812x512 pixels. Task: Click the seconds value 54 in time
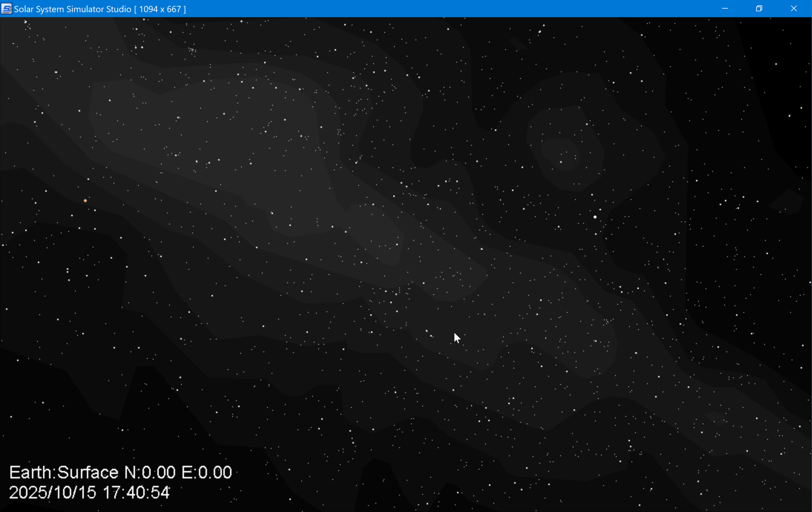point(160,493)
